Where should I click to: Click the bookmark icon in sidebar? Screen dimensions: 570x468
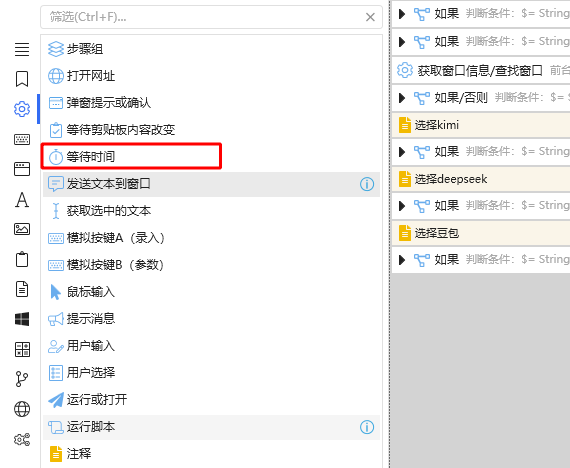click(x=22, y=79)
